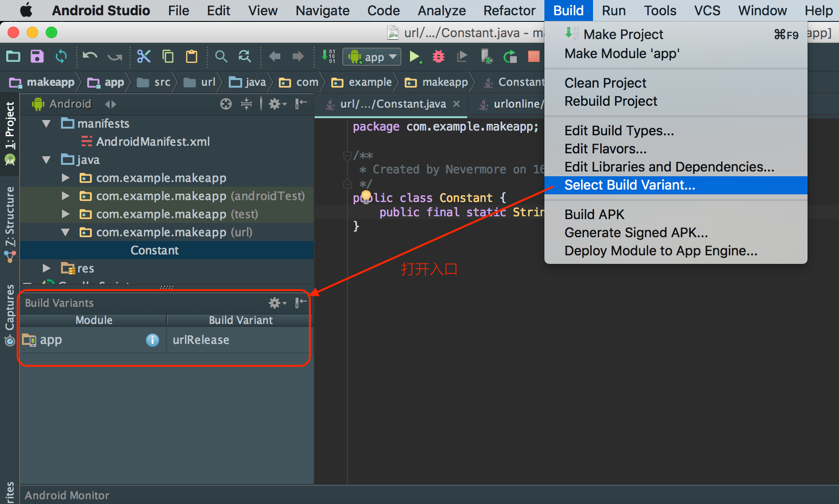Collapse all in the Project panel
This screenshot has height=504, width=839.
click(246, 104)
